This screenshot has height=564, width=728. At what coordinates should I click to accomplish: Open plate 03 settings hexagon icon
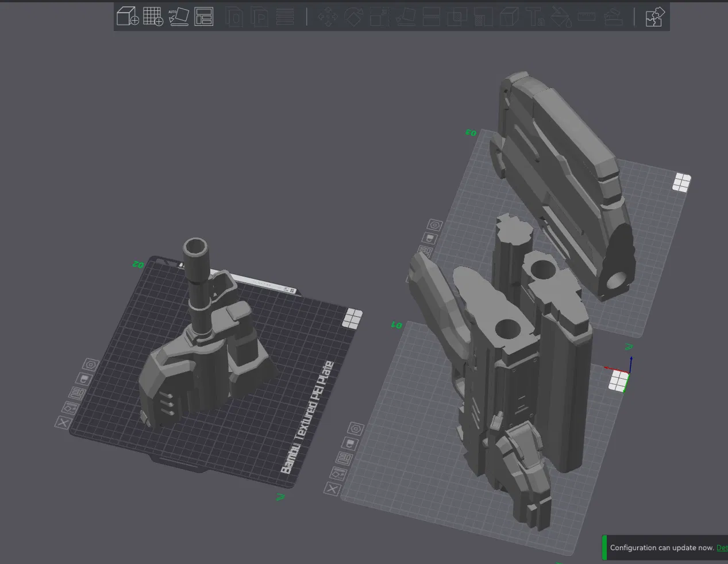point(434,224)
